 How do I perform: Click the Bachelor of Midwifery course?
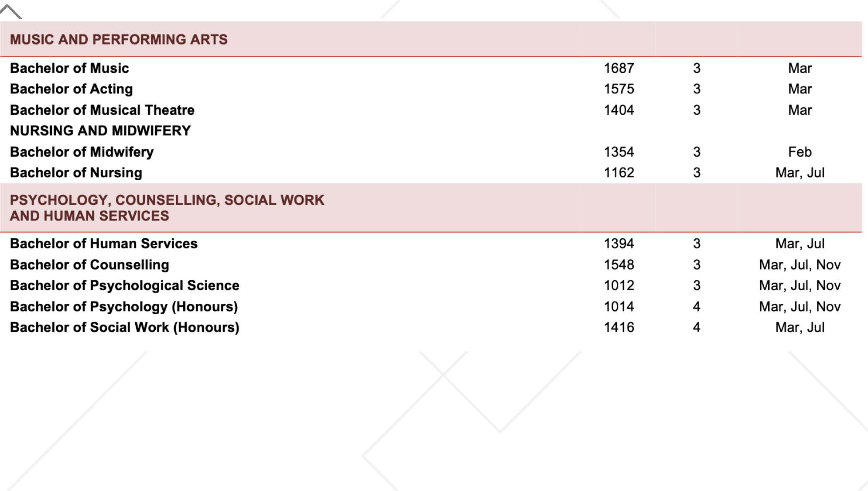(x=82, y=152)
